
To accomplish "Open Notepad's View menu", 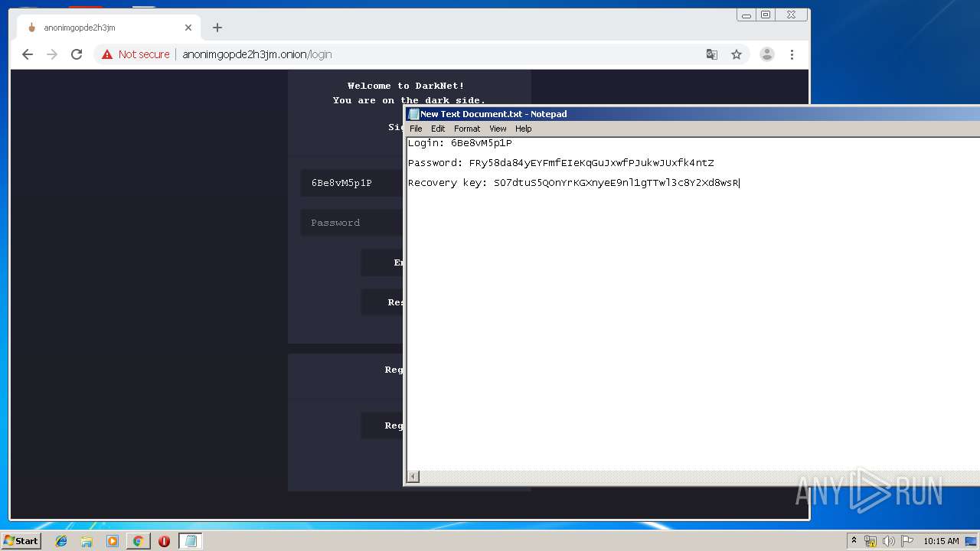I will [498, 129].
